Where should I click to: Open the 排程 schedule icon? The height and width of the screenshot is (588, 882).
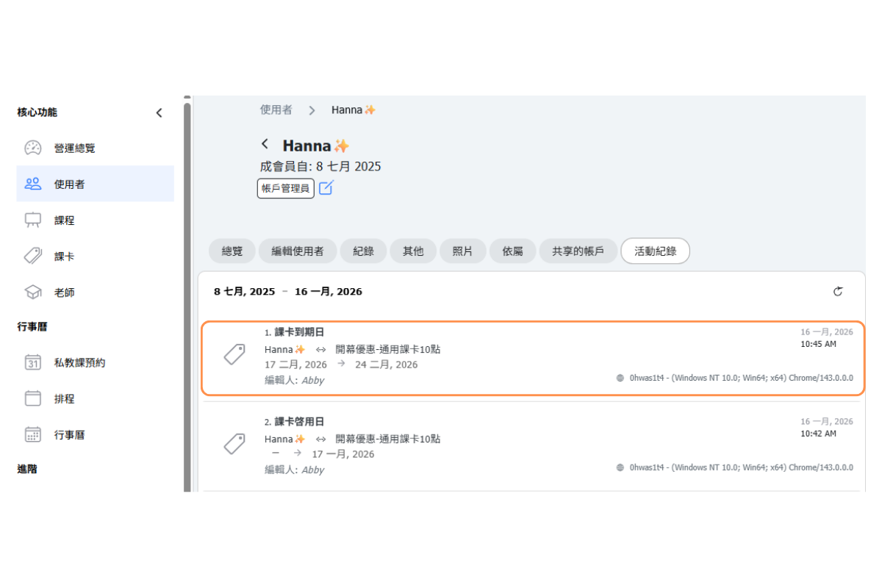33,398
